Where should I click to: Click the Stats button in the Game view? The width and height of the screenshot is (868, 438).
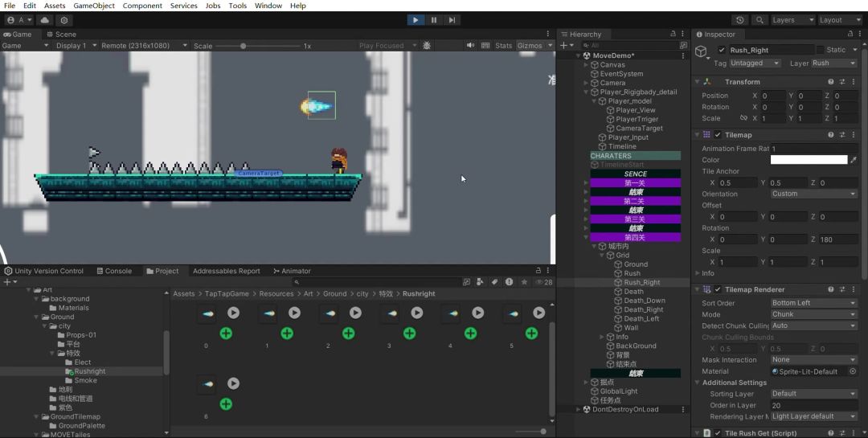[503, 46]
